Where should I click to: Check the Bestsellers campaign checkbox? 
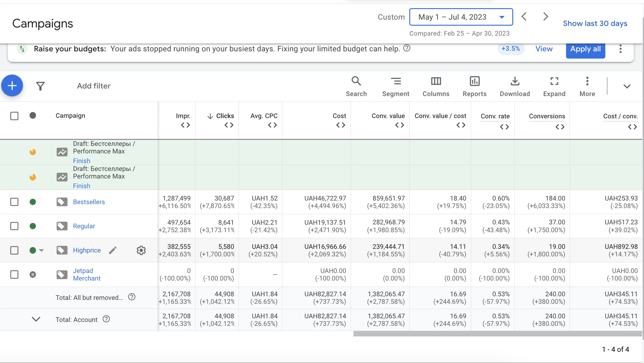click(14, 202)
